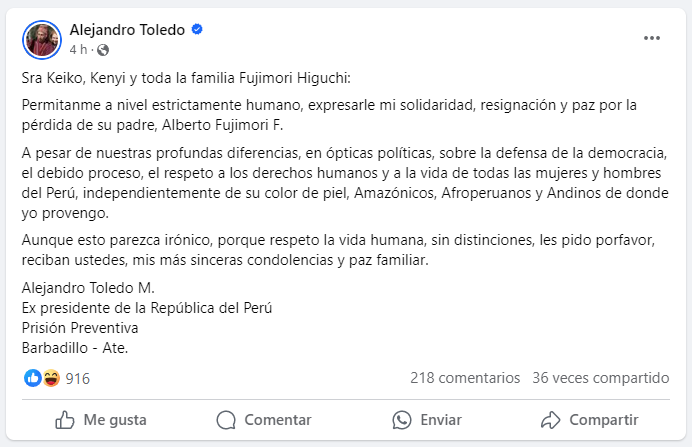Click the blue Like reaction icon
The image size is (692, 447).
pyautogui.click(x=33, y=378)
